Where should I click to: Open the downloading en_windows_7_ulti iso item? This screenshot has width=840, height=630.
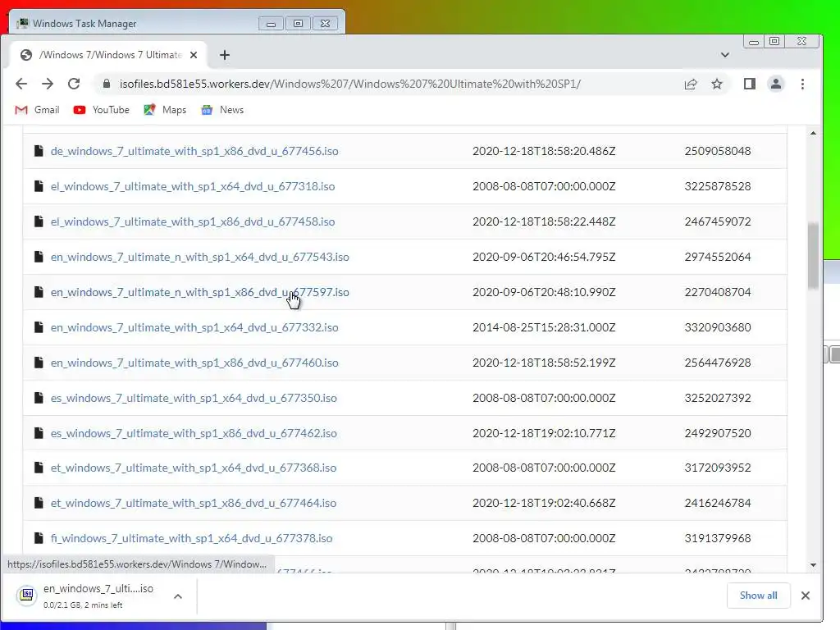coord(98,596)
